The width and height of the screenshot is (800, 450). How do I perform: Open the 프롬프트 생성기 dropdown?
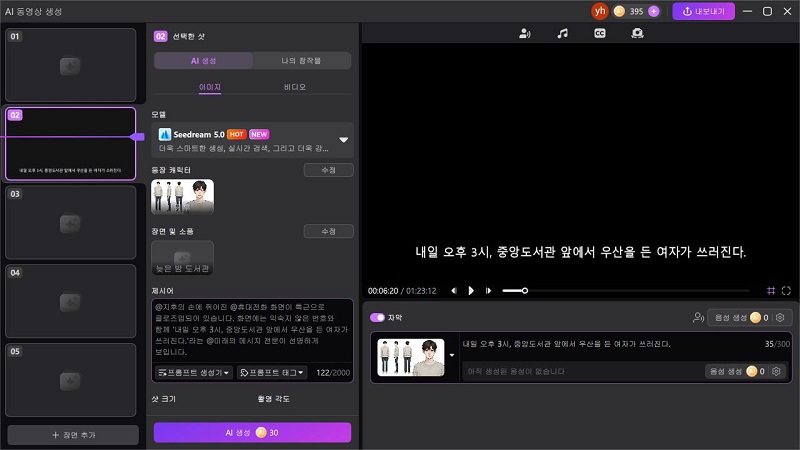(194, 372)
